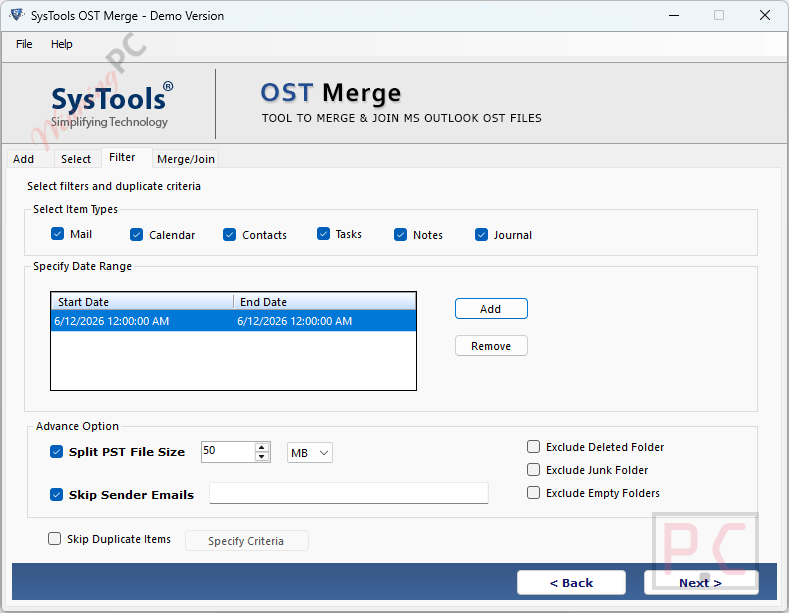Remove the selected date range

[491, 346]
